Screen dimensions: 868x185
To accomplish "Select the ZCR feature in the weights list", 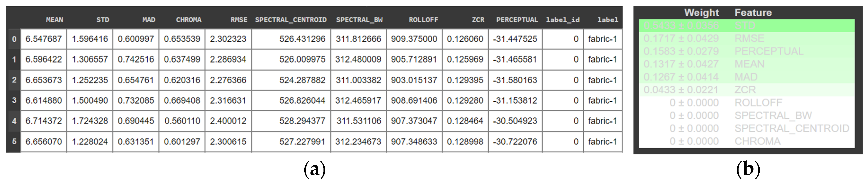I will click(745, 90).
